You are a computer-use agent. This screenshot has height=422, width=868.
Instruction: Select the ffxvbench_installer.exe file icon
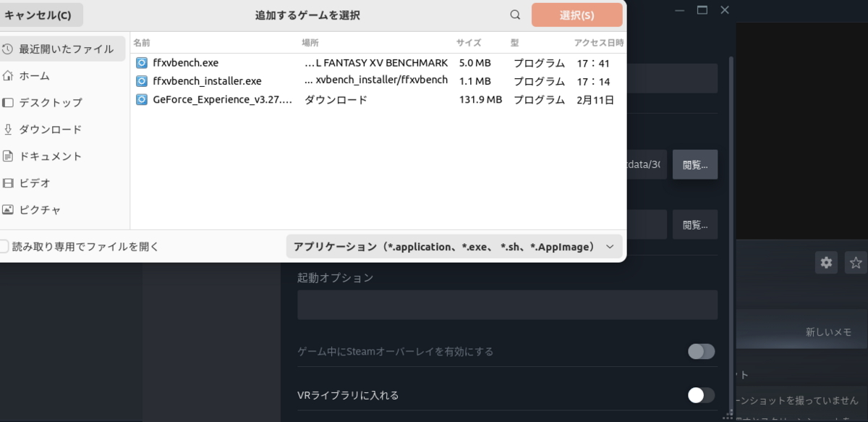[x=141, y=81]
